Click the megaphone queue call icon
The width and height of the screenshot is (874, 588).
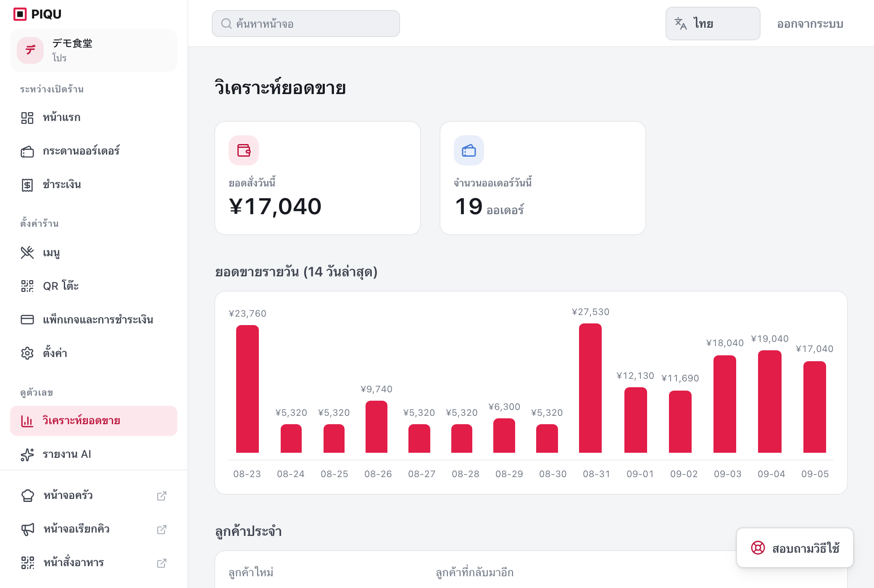point(28,529)
